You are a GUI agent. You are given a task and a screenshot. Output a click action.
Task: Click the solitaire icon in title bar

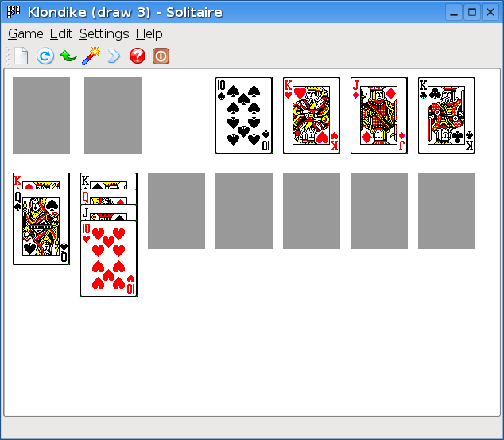pyautogui.click(x=14, y=12)
